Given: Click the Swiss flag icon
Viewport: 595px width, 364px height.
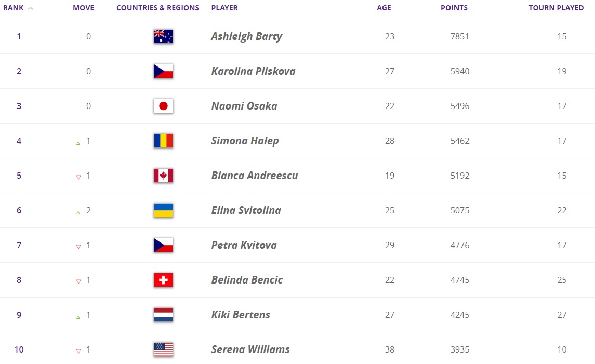Looking at the screenshot, I should pos(163,280).
